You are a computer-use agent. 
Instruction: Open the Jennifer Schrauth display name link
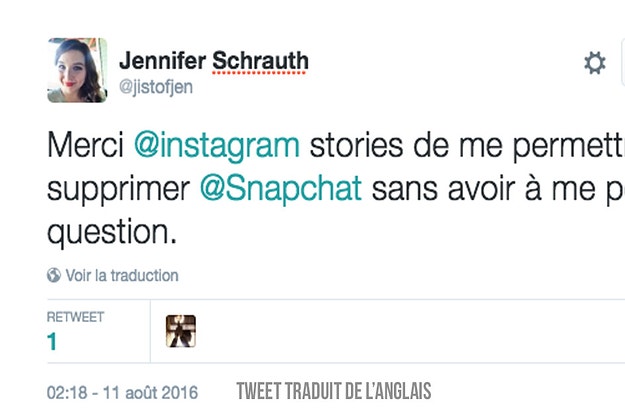(213, 61)
